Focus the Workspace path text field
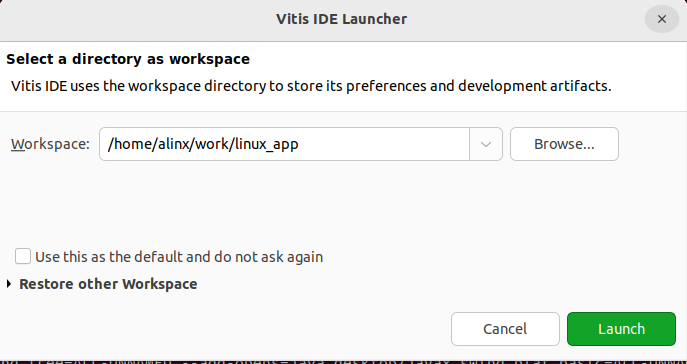 coord(284,144)
